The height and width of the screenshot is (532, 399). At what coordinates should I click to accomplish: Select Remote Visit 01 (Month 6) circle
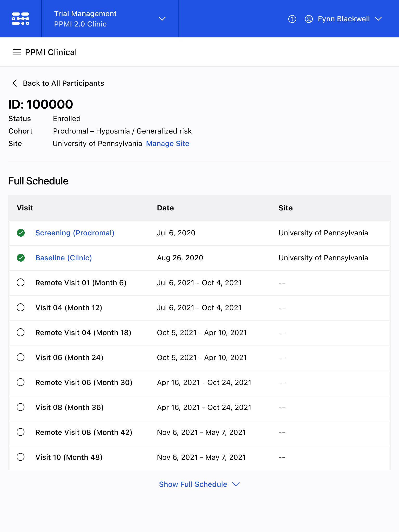tap(21, 282)
